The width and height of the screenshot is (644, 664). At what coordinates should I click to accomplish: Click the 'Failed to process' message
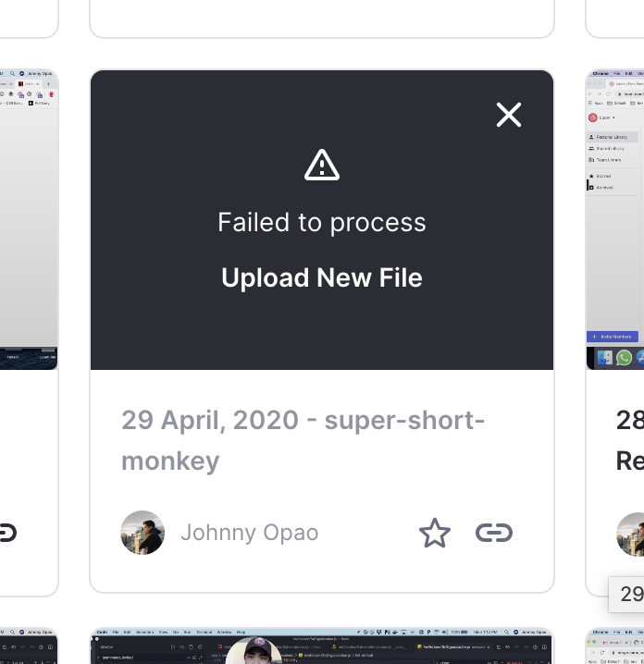point(322,222)
